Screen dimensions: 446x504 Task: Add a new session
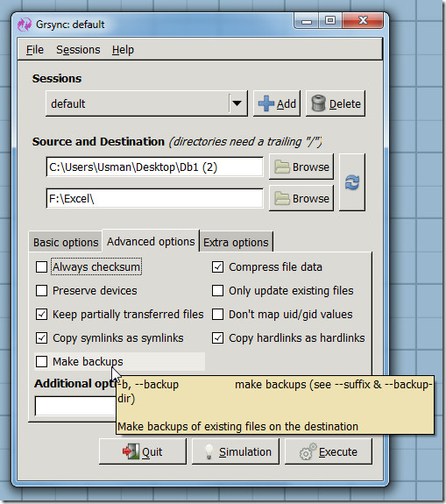pyautogui.click(x=277, y=103)
